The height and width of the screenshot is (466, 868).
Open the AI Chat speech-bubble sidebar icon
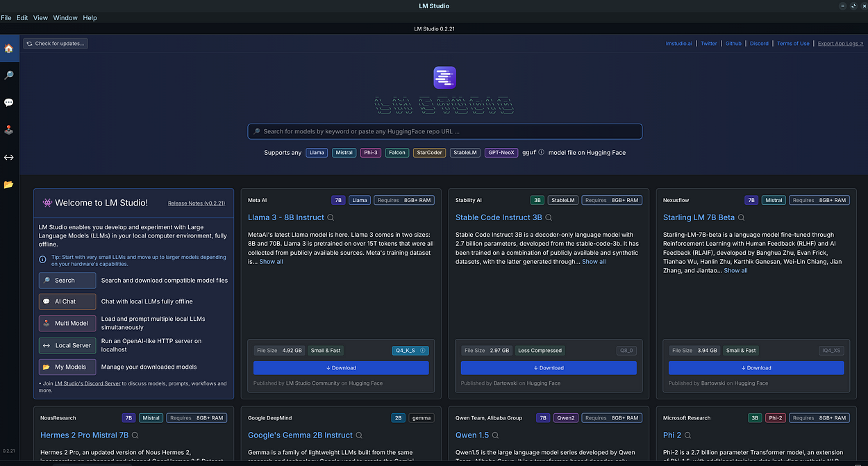(8, 102)
